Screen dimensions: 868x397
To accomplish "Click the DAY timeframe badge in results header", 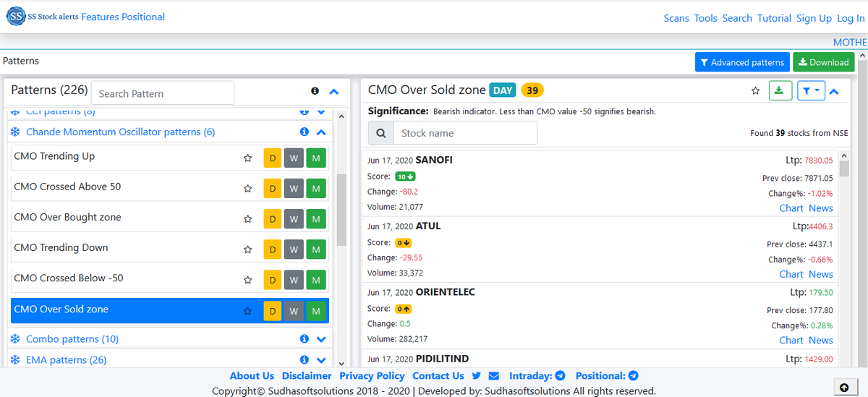I will [x=503, y=90].
